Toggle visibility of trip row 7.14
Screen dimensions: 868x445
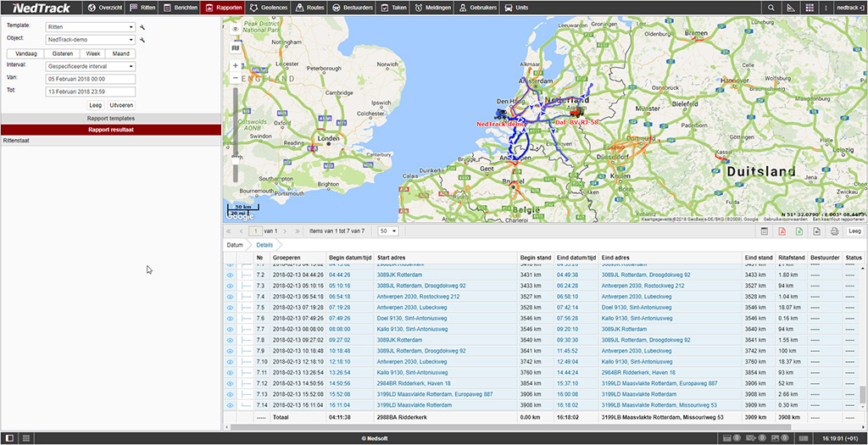pyautogui.click(x=231, y=405)
